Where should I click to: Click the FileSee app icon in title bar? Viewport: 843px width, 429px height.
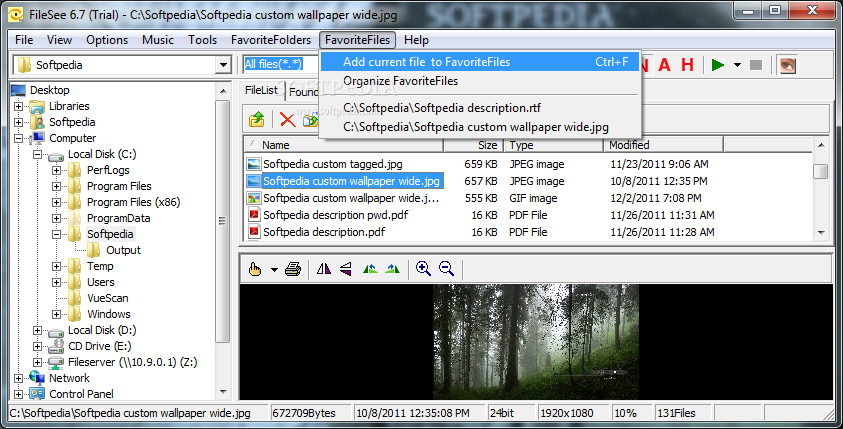[16, 15]
